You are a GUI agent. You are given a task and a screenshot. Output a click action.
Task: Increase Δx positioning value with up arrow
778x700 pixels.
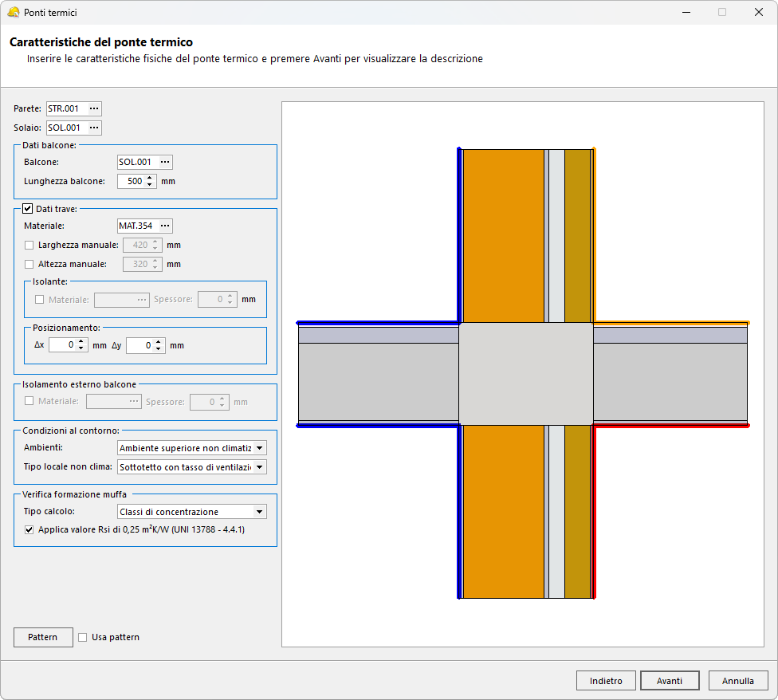[81, 342]
